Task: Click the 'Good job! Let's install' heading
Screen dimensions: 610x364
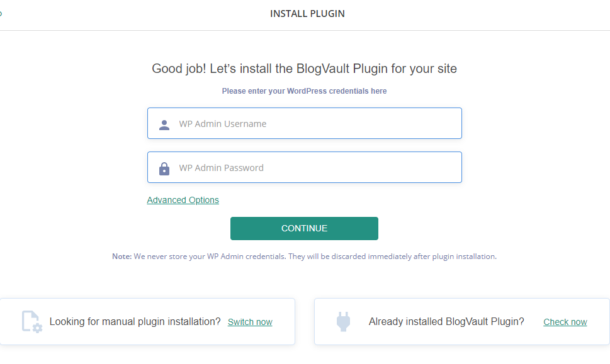Action: click(x=304, y=69)
